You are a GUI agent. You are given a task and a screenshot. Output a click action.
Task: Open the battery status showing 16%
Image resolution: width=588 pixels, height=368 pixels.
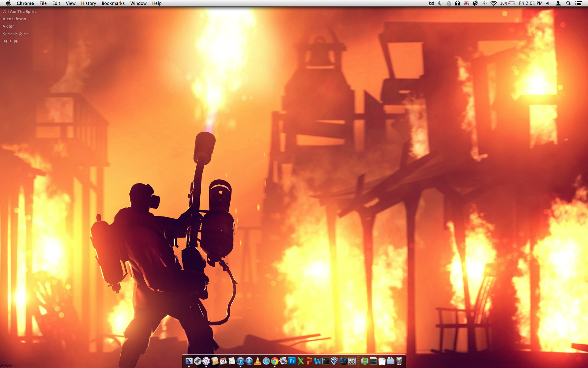coord(508,3)
